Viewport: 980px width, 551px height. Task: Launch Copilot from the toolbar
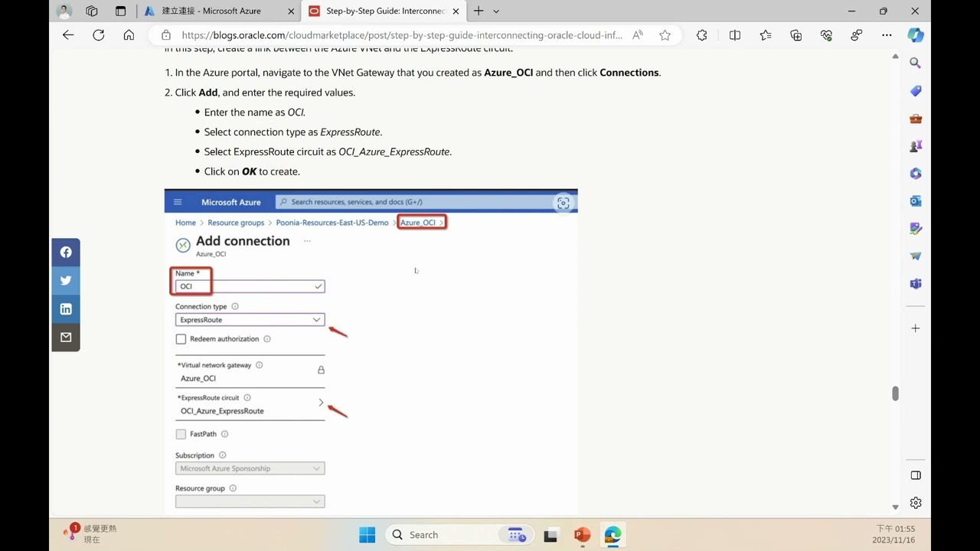(916, 35)
